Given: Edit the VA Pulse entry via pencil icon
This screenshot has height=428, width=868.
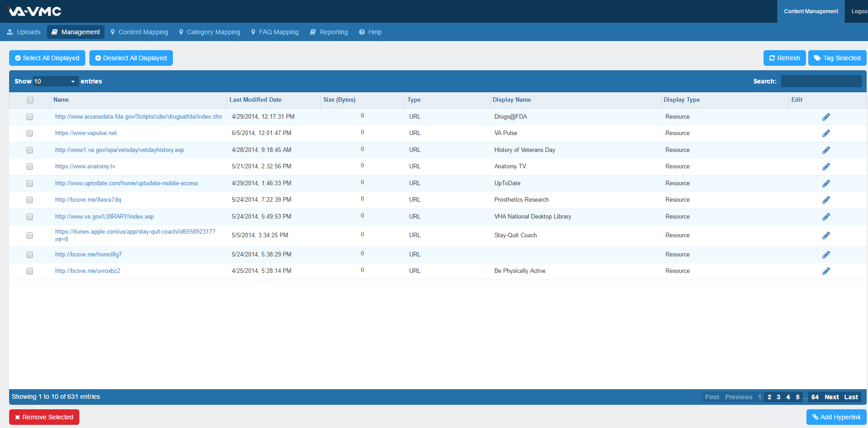Looking at the screenshot, I should tap(826, 133).
